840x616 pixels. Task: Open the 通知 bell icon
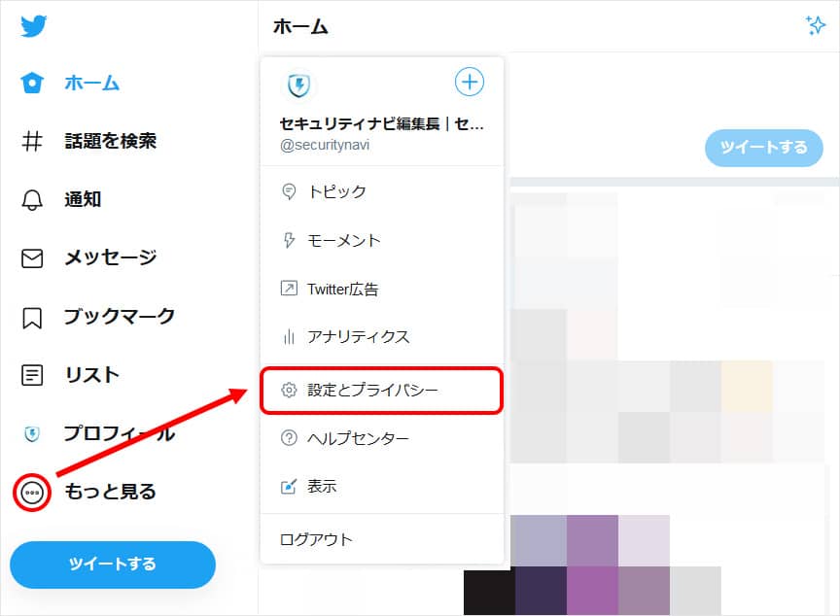[x=32, y=199]
